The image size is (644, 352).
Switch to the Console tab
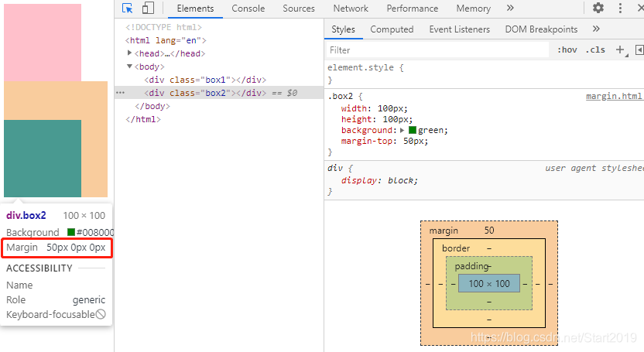point(248,9)
